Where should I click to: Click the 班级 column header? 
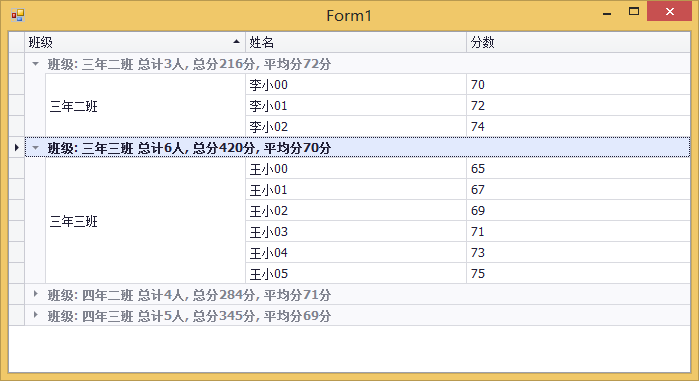click(x=135, y=42)
